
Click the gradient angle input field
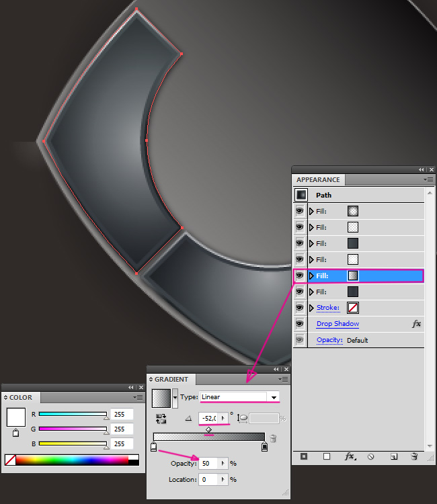[210, 418]
